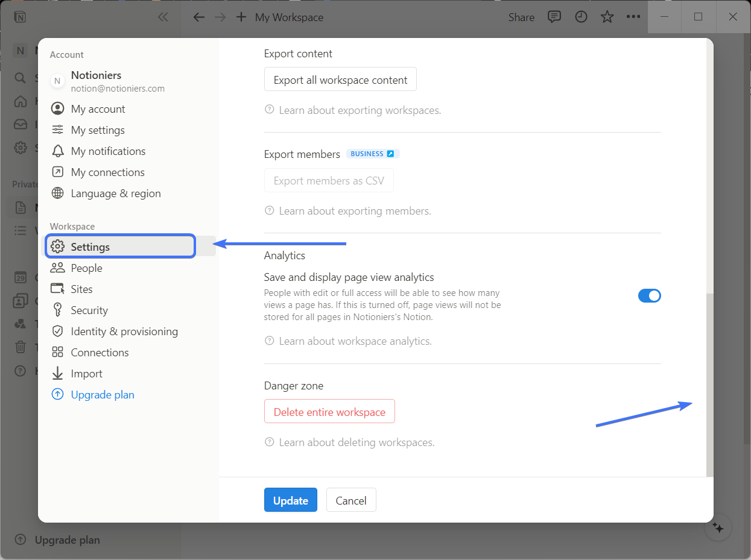Viewport: 751px width, 560px height.
Task: Click the back navigation arrow
Action: [x=198, y=17]
